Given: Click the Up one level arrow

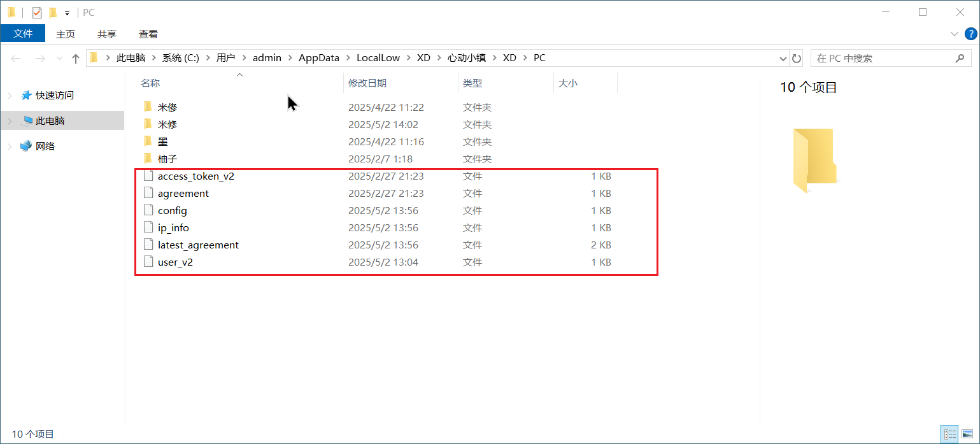Looking at the screenshot, I should (76, 58).
